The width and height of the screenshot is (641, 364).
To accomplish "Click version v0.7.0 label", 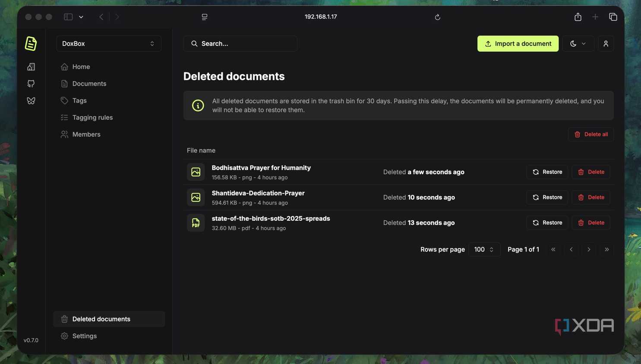I will (31, 340).
